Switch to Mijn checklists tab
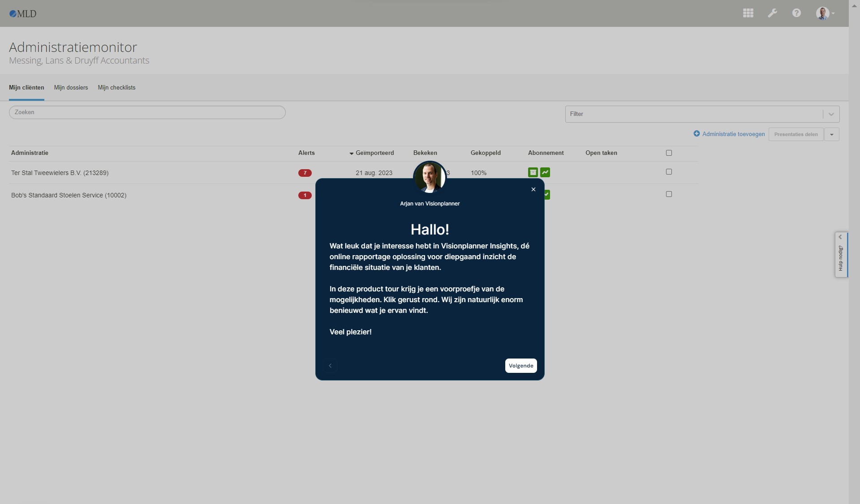The width and height of the screenshot is (860, 504). pos(116,88)
